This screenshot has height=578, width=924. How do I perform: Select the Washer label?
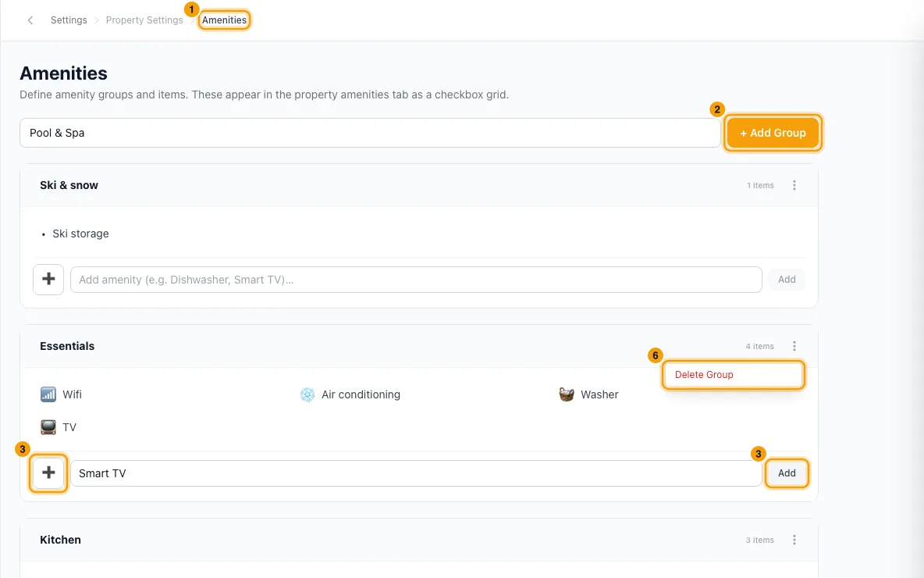click(x=599, y=394)
